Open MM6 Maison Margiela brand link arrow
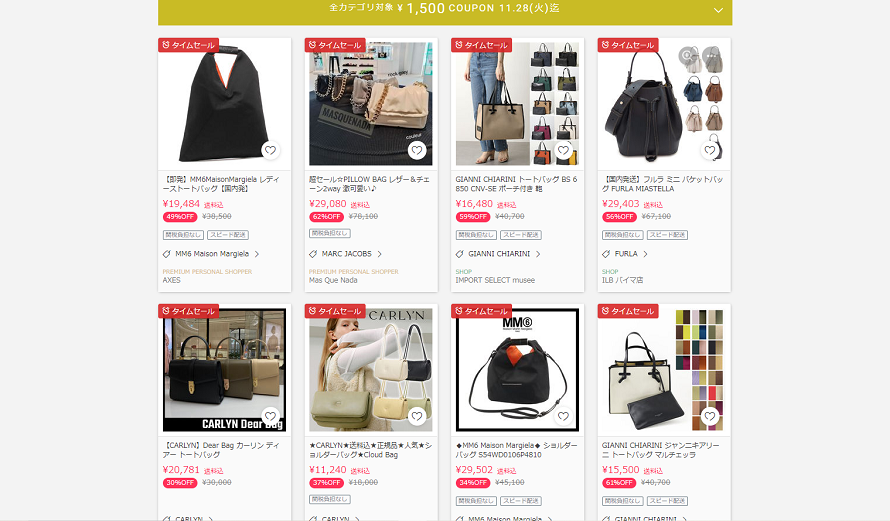Viewport: 890px width, 521px height. pyautogui.click(x=257, y=254)
